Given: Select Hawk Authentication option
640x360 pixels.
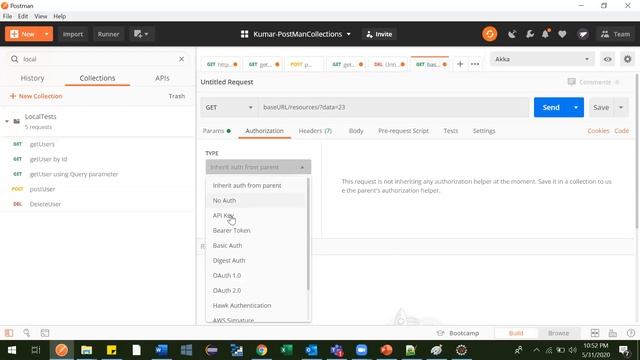Looking at the screenshot, I should click(x=257, y=306).
